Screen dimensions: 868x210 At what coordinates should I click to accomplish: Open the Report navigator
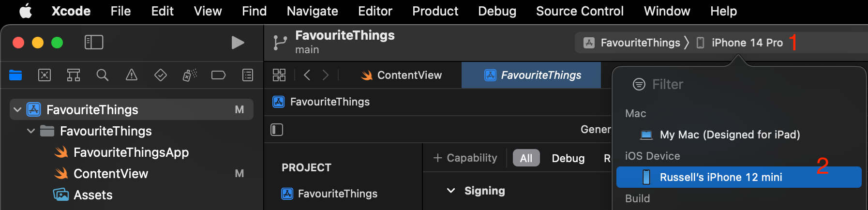248,75
